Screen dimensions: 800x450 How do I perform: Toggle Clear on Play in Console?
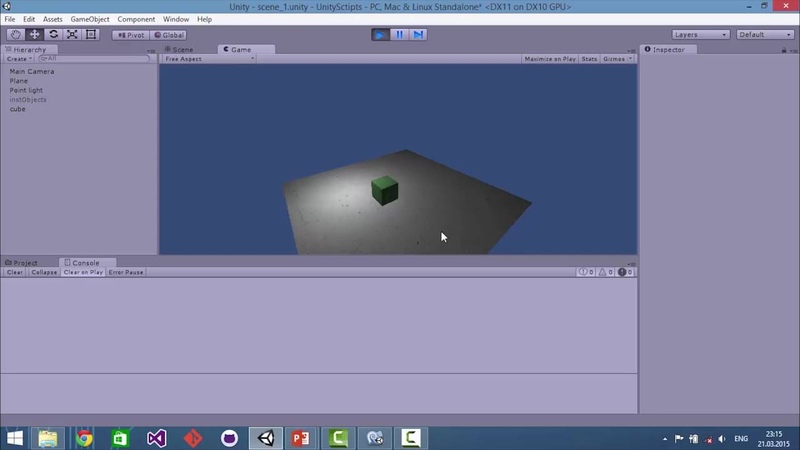coord(83,272)
